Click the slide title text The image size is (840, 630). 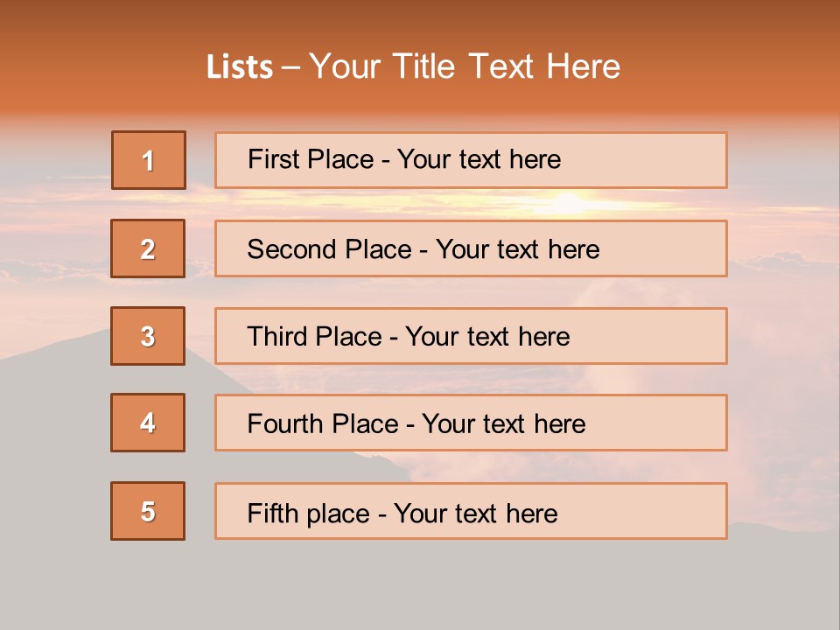(413, 66)
